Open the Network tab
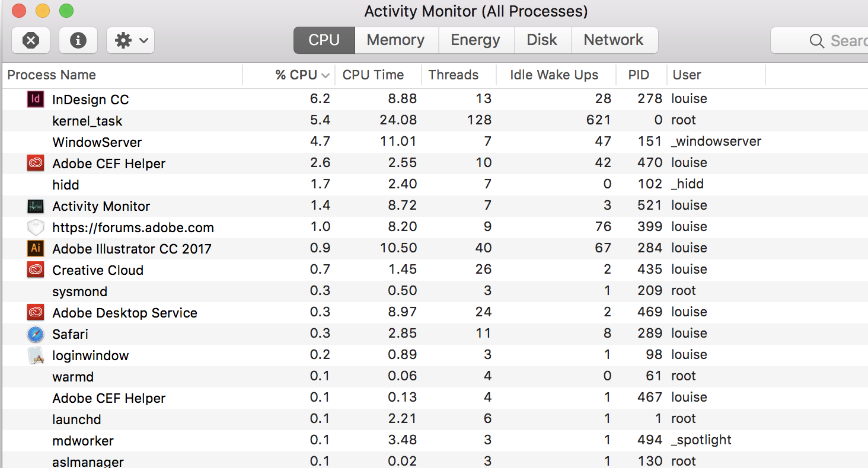The width and height of the screenshot is (868, 468). (x=614, y=40)
